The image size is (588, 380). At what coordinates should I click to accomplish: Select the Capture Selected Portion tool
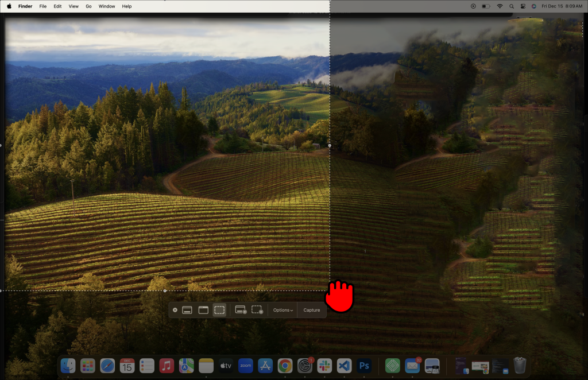click(219, 310)
